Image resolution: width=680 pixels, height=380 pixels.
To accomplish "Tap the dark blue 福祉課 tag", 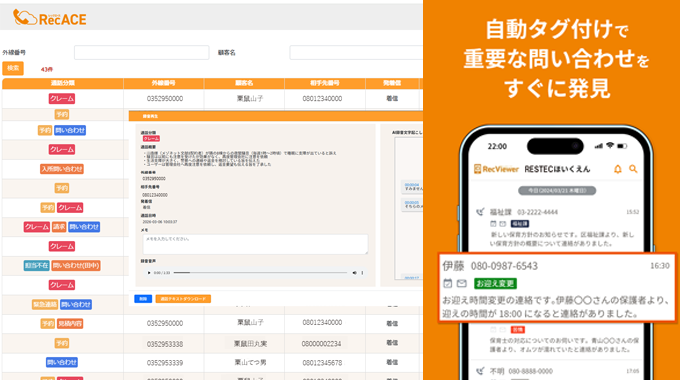I will 520,224.
